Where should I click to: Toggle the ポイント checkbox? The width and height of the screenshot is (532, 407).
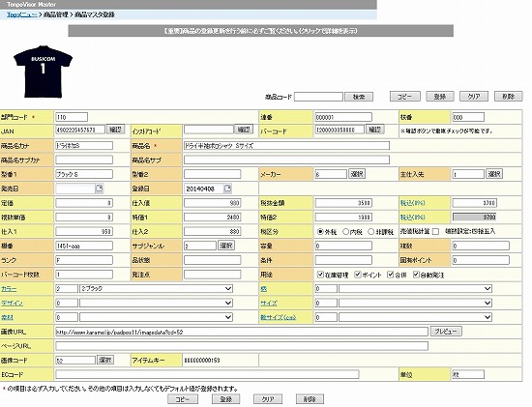358,275
